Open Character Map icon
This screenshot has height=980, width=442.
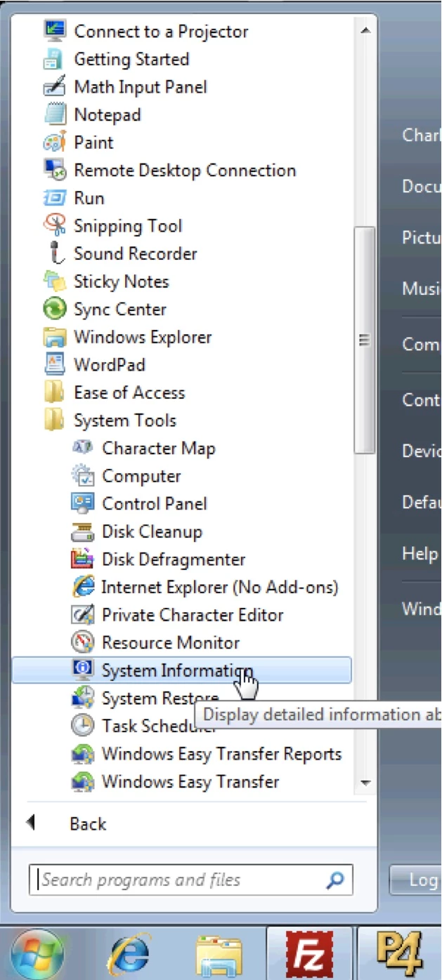82,448
